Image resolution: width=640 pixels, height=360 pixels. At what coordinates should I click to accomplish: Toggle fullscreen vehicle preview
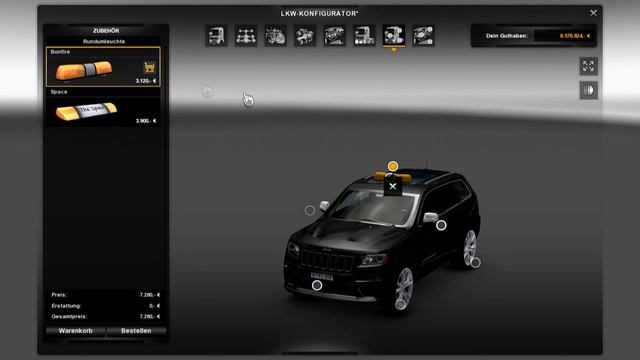(589, 66)
